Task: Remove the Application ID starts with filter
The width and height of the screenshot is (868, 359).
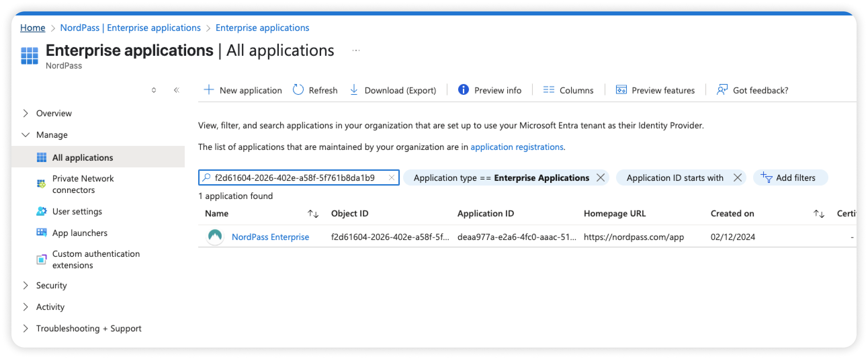Action: pos(737,177)
